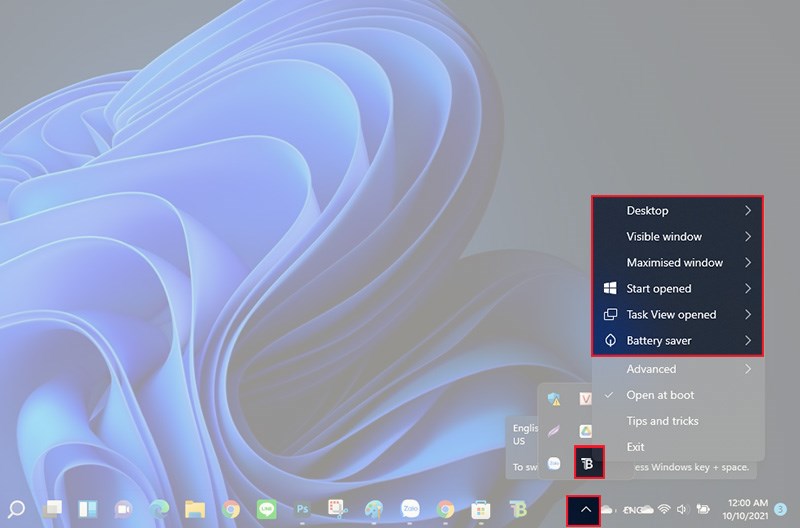Expand the Battery saver submenu

point(677,341)
